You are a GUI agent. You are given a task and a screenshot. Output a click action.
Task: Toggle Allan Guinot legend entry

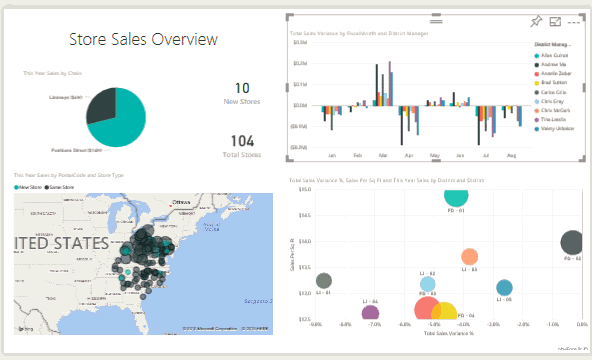coord(551,55)
